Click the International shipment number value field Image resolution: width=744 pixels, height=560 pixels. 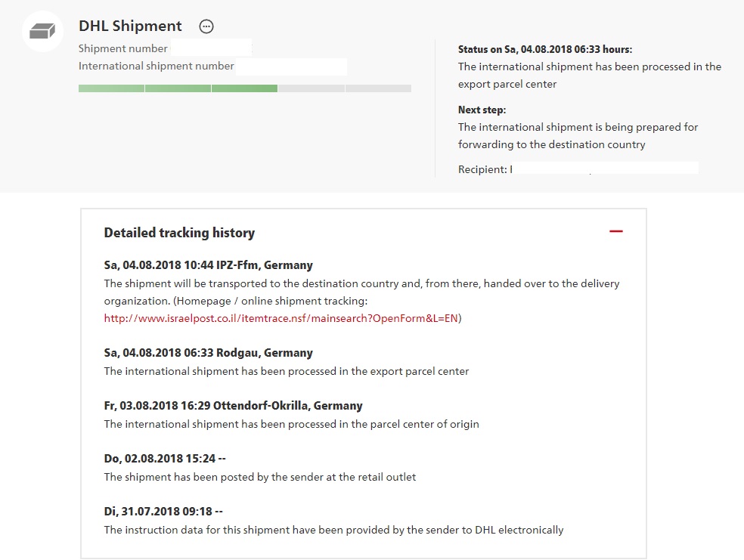point(291,67)
